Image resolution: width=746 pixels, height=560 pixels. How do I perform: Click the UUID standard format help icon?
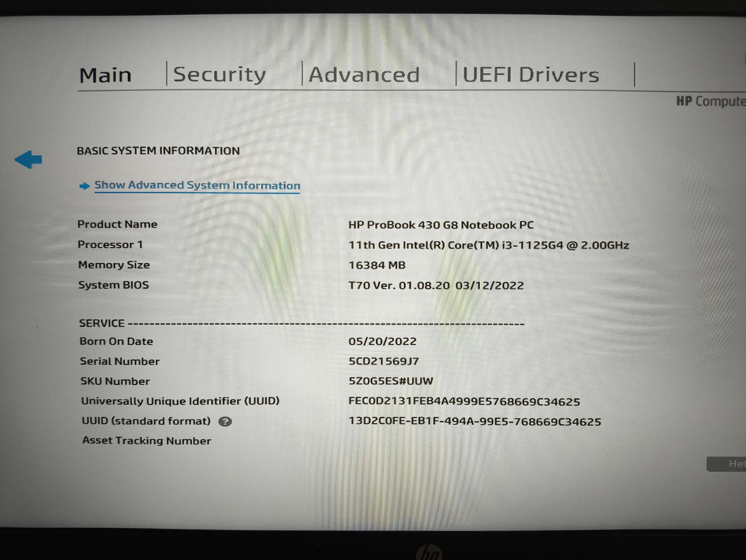(225, 422)
